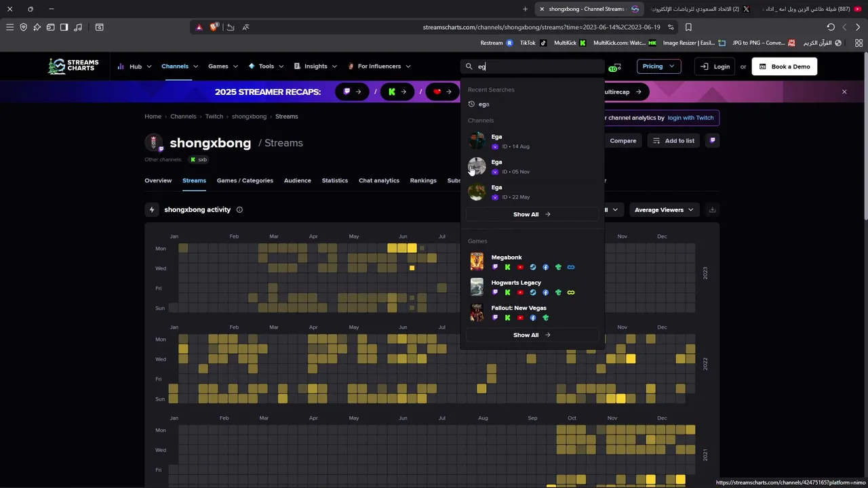868x488 pixels.
Task: Click Show All under Games results
Action: [532, 335]
